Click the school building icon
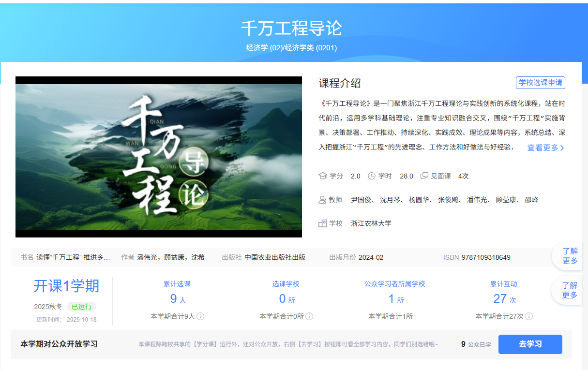The width and height of the screenshot is (588, 370). 323,223
